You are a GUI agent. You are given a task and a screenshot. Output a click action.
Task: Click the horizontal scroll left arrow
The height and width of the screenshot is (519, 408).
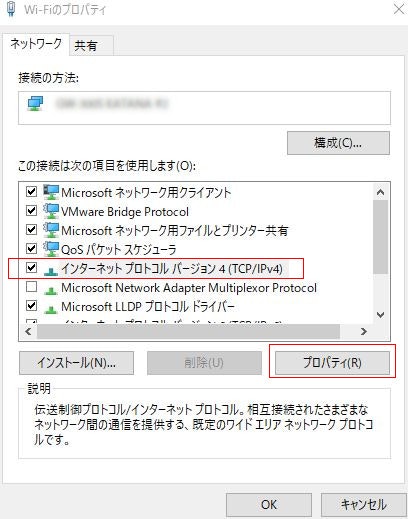(x=28, y=331)
